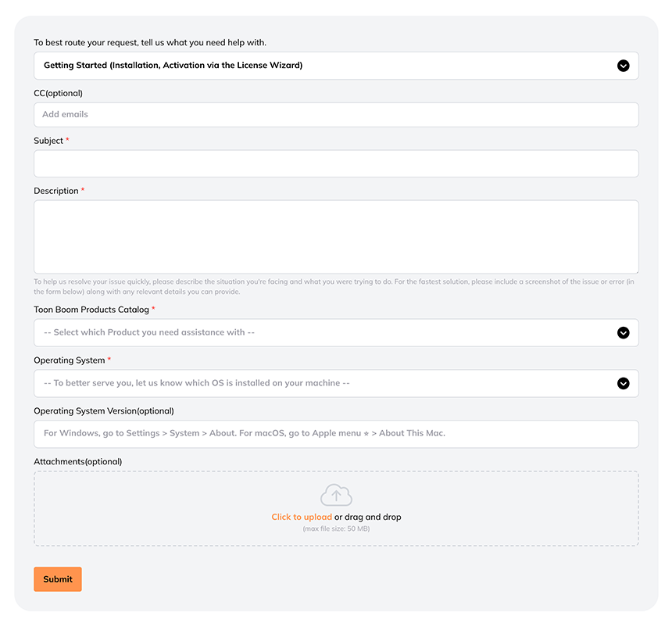Submit the support request form

[x=58, y=579]
